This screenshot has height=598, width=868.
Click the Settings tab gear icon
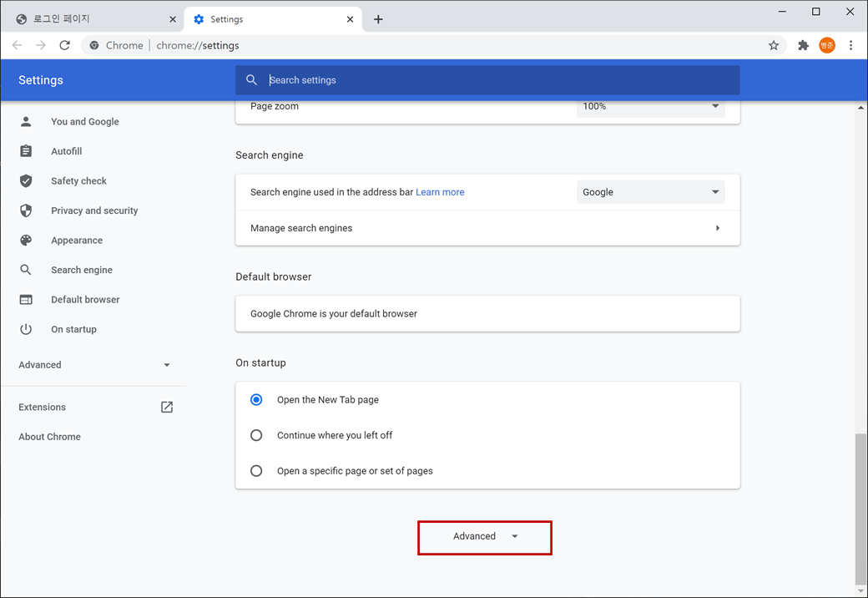[x=199, y=19]
